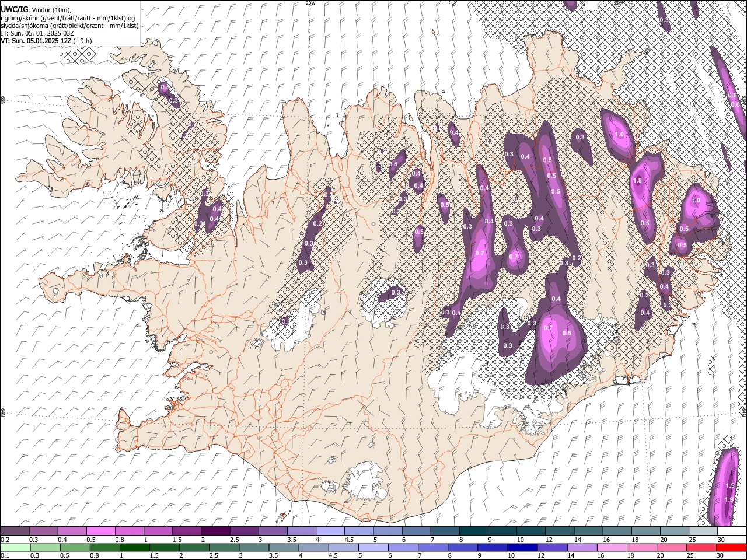
Task: Pick the lower legend swatch starting at 7
Action: coord(433,547)
